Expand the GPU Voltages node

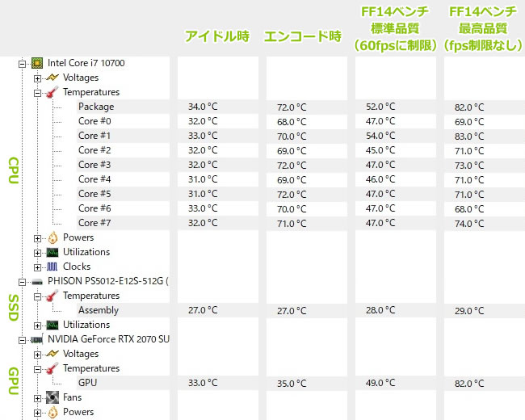tap(37, 355)
